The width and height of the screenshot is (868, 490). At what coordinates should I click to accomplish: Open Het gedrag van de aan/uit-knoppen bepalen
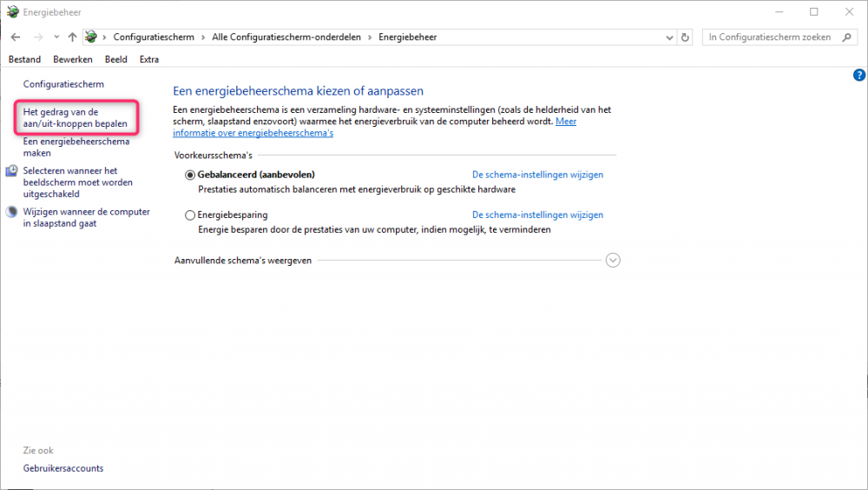click(x=76, y=117)
